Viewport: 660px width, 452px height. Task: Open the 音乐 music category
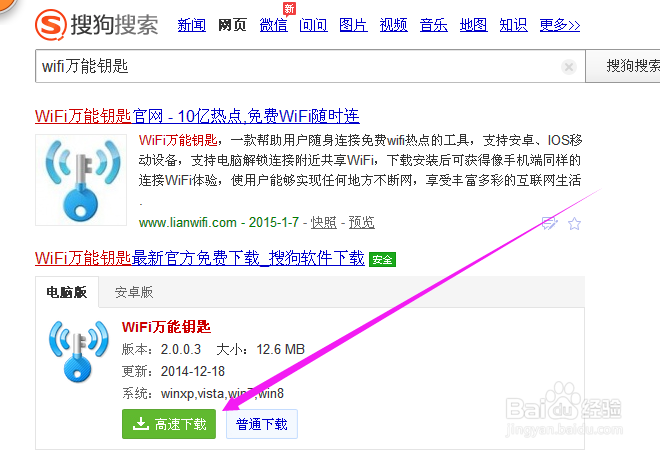tap(433, 25)
